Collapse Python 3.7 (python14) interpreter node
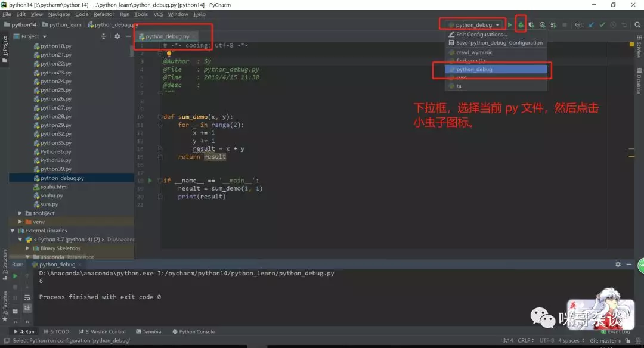Viewport: 644px width, 348px height. coord(20,240)
